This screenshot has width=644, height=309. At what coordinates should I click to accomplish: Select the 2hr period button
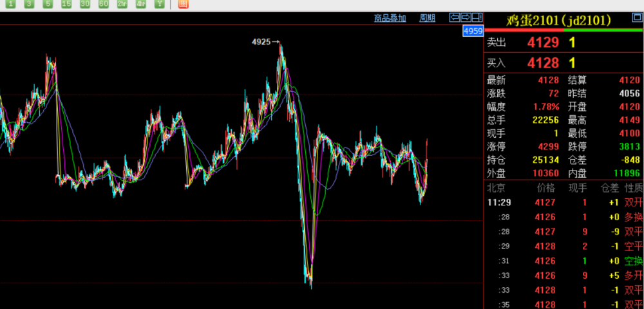122,4
